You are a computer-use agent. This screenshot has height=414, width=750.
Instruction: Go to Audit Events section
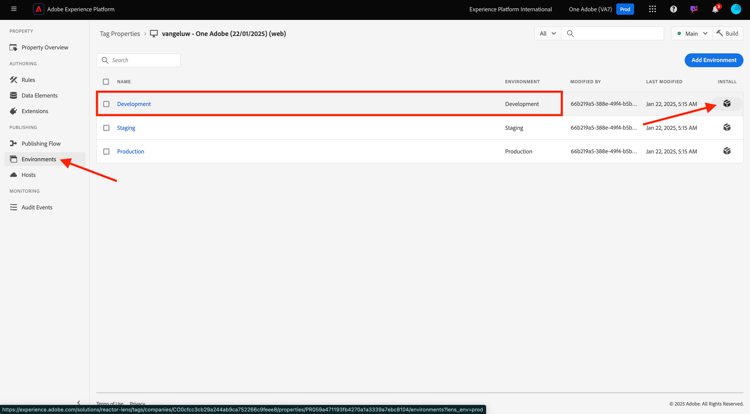(x=37, y=207)
